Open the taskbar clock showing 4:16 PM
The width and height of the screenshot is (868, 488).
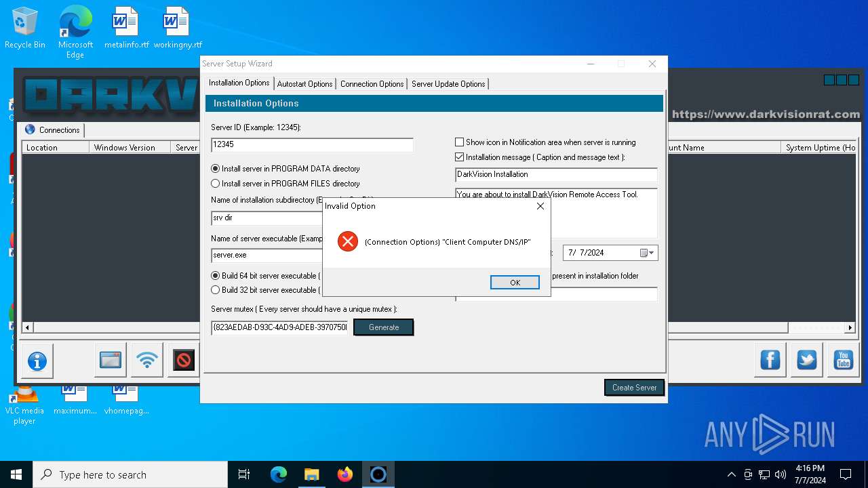pos(810,474)
